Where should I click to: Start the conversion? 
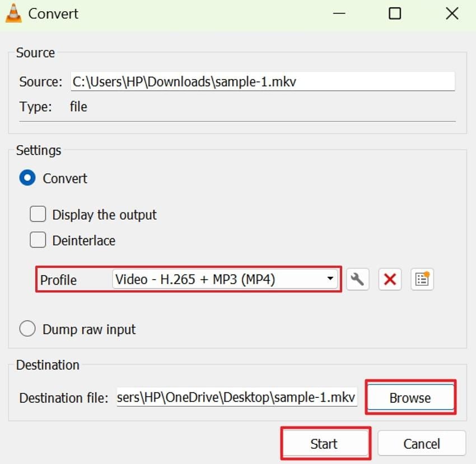click(x=325, y=443)
